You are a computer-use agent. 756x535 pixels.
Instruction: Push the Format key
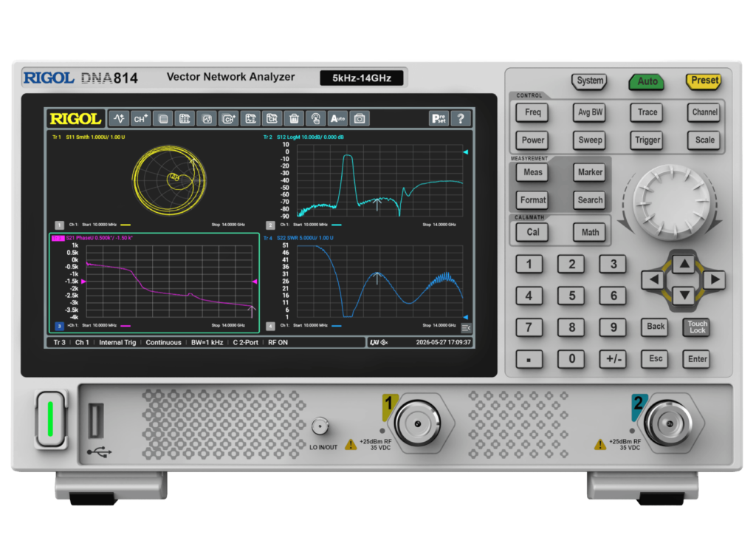coord(532,200)
